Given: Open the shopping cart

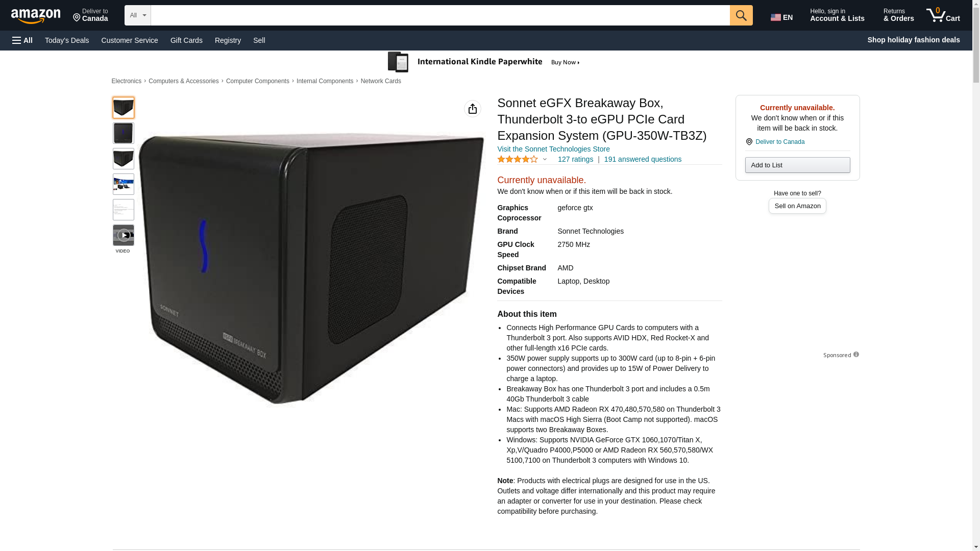Looking at the screenshot, I should [943, 15].
